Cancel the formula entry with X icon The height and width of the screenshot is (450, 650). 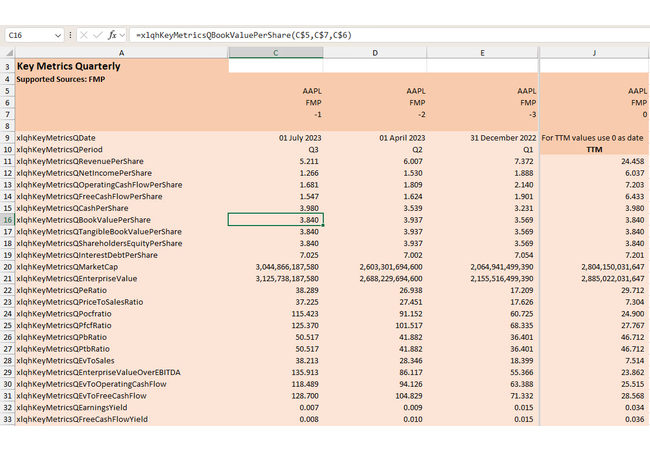coord(84,35)
